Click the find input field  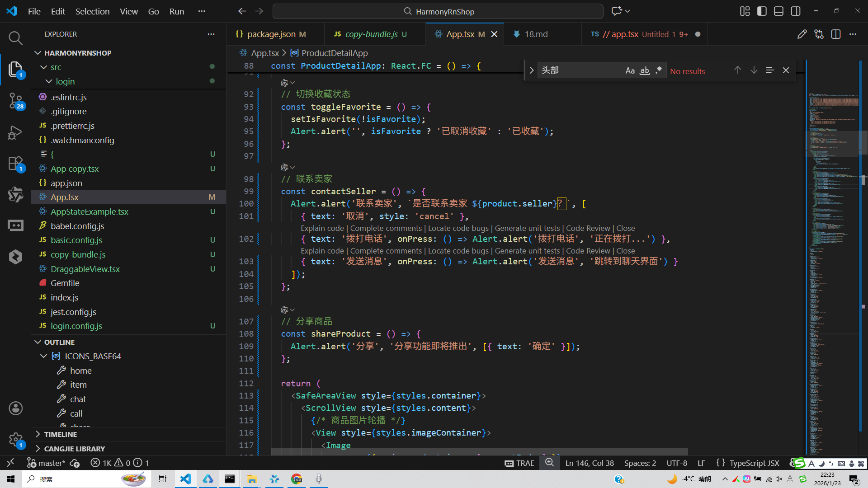point(579,70)
